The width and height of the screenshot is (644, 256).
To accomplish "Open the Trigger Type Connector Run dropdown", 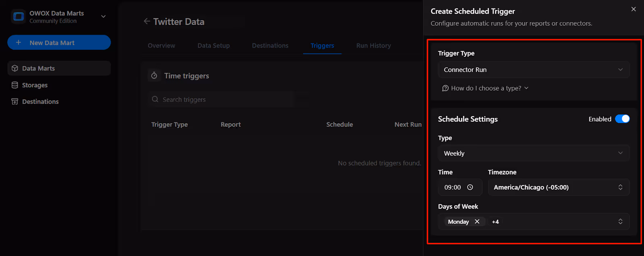I will click(x=534, y=70).
